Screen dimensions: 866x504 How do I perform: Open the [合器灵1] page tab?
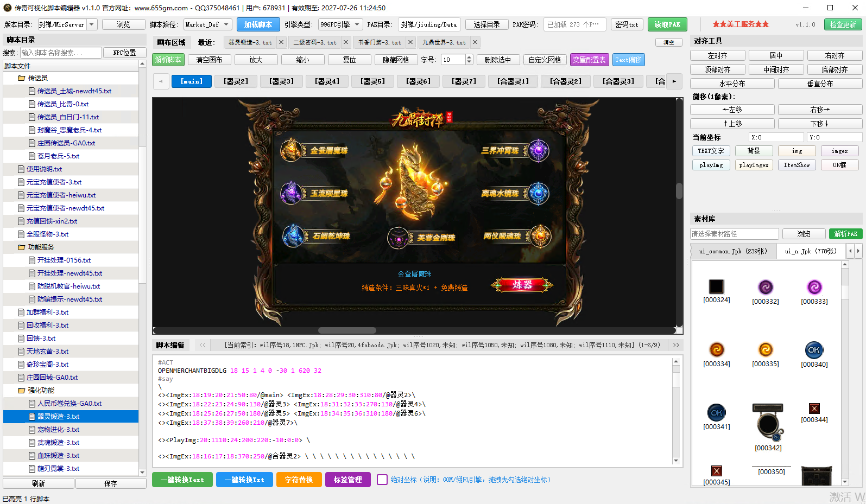[513, 81]
